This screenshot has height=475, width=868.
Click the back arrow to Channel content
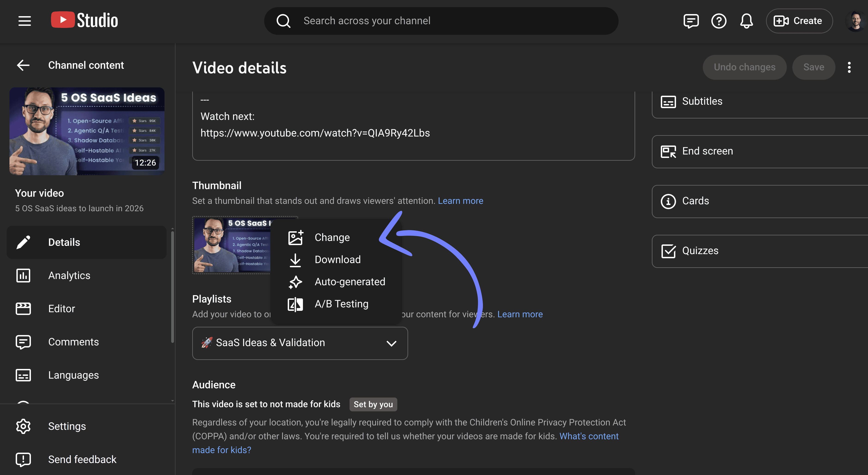(23, 65)
